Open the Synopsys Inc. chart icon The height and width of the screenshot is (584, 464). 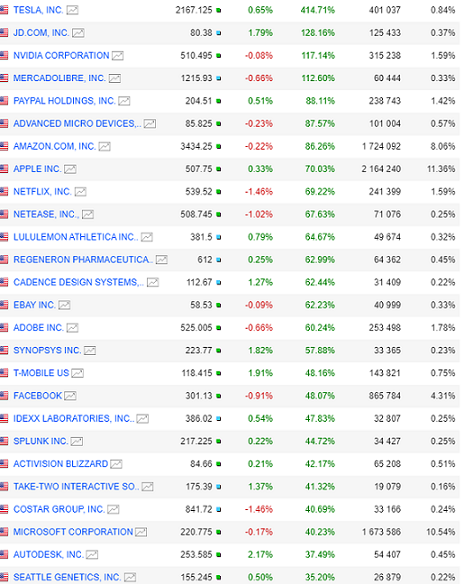[90, 350]
